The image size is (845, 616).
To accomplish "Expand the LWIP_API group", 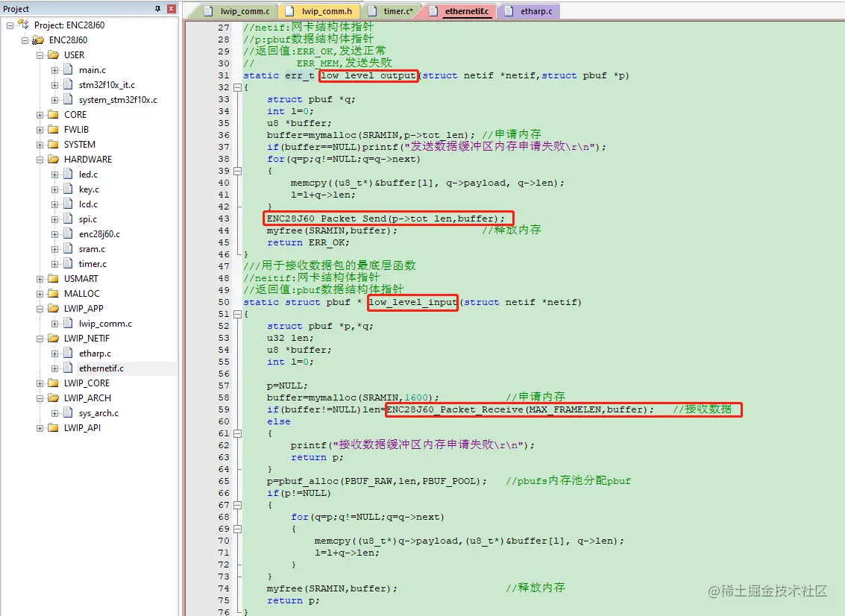I will pyautogui.click(x=40, y=429).
